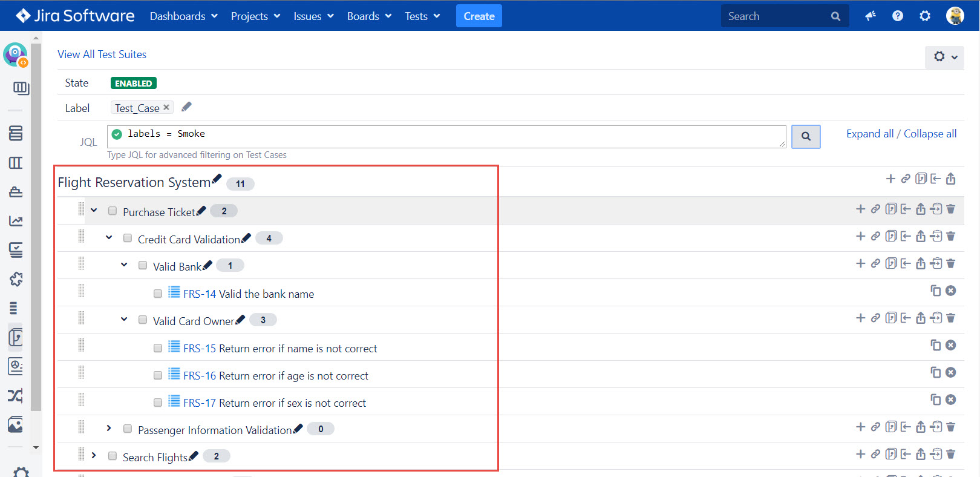Image resolution: width=980 pixels, height=477 pixels.
Task: Rename the Purchase Ticket folder via pencil
Action: pyautogui.click(x=201, y=210)
